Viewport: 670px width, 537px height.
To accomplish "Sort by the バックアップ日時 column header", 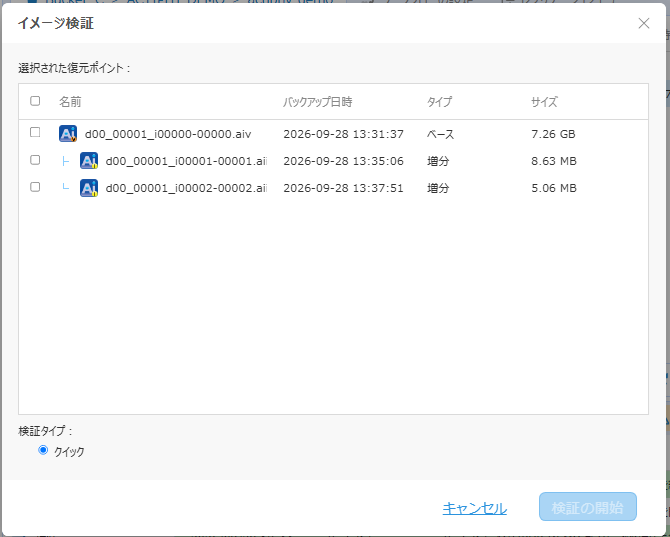I will tap(317, 102).
